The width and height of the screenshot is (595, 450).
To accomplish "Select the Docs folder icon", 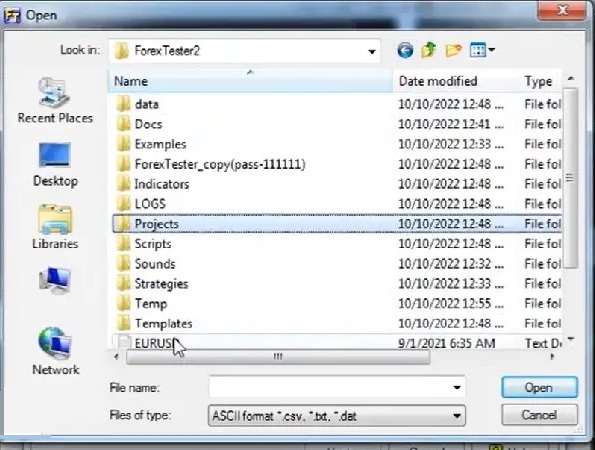I will click(123, 124).
